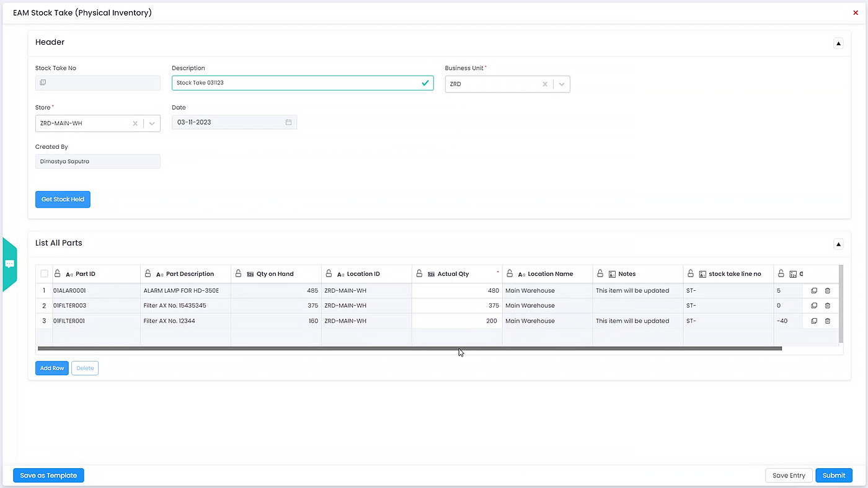Submit the stock take form
The image size is (868, 488).
coord(833,476)
